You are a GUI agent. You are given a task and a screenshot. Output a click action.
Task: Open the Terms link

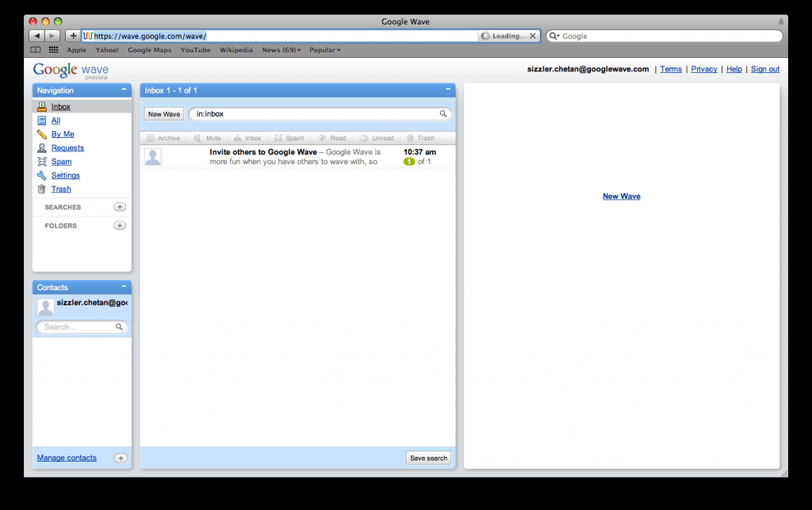[671, 69]
